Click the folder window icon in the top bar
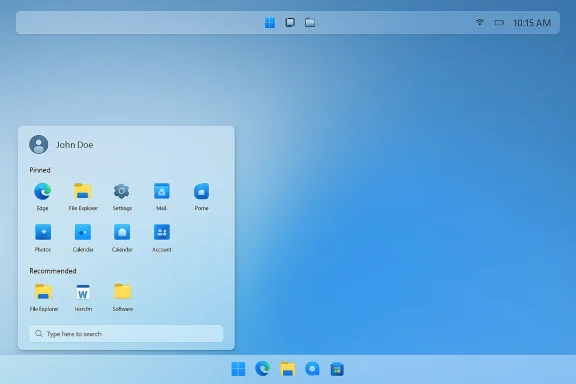The image size is (576, 384). [310, 22]
